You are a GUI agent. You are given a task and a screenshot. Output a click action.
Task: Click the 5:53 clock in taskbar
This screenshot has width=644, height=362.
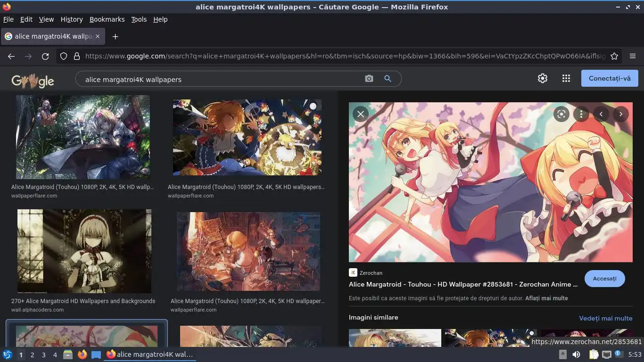coord(635,354)
